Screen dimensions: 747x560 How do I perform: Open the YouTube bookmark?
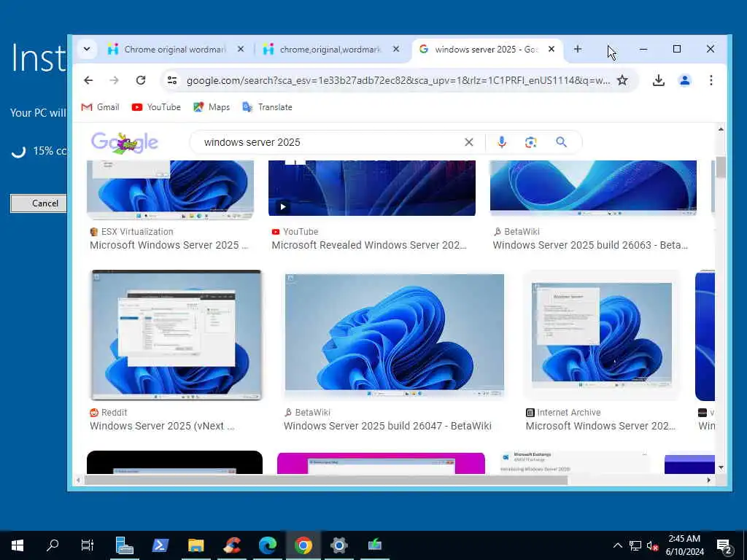tap(156, 107)
